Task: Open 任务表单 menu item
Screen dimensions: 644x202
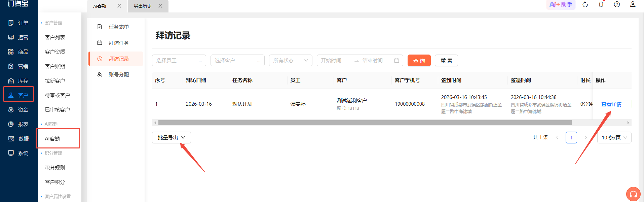Action: click(116, 27)
